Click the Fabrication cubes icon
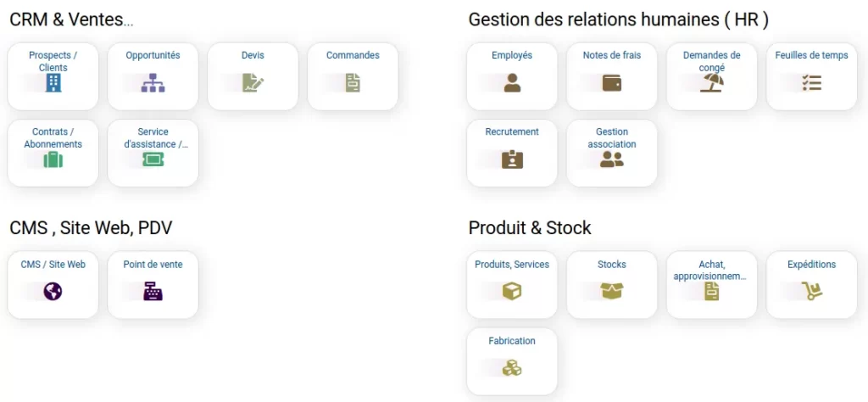The image size is (868, 402). tap(512, 368)
